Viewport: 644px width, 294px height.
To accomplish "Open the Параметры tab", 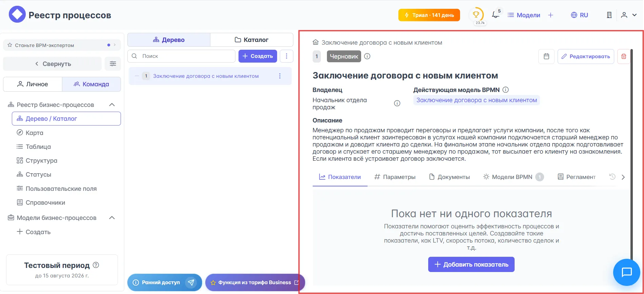I will pos(395,177).
